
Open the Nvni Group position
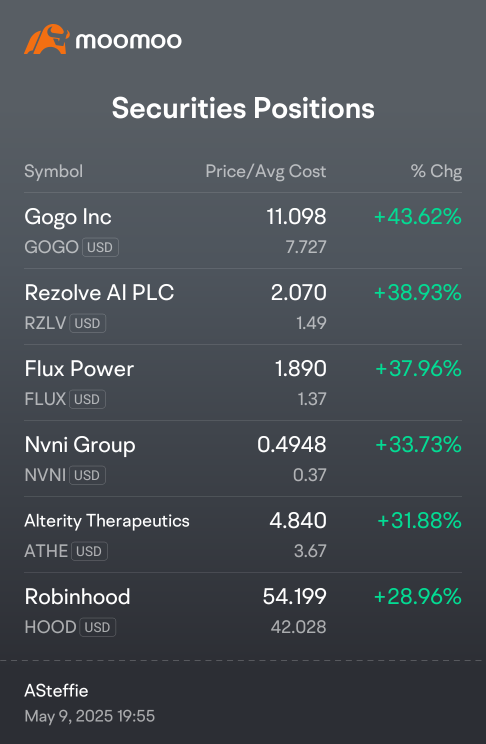click(243, 458)
